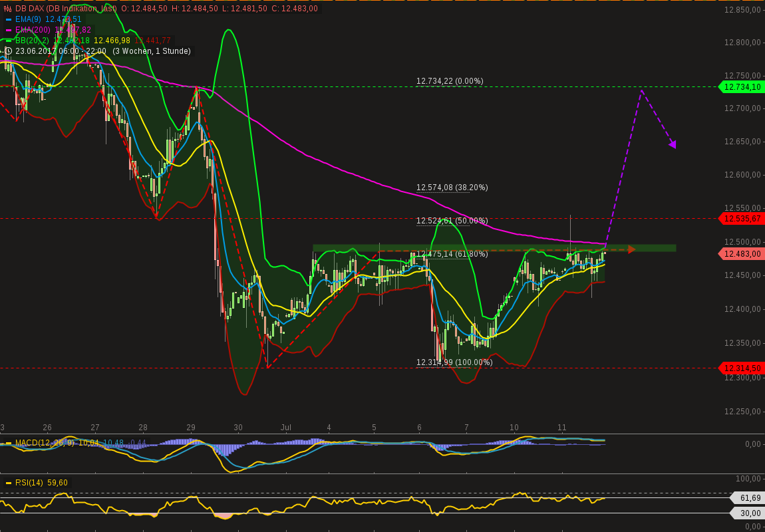
Task: Select the RSI(14) 59,60 indicator label
Action: click(41, 483)
